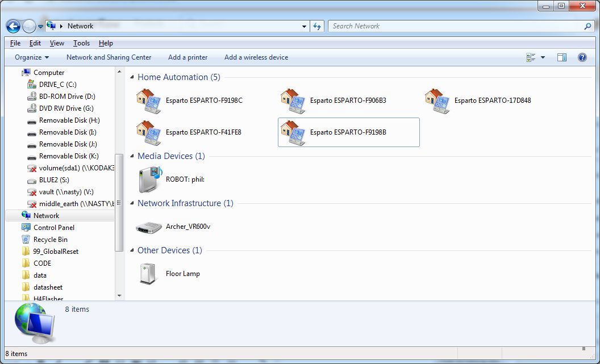Open the Organize dropdown
This screenshot has width=600, height=364.
32,57
